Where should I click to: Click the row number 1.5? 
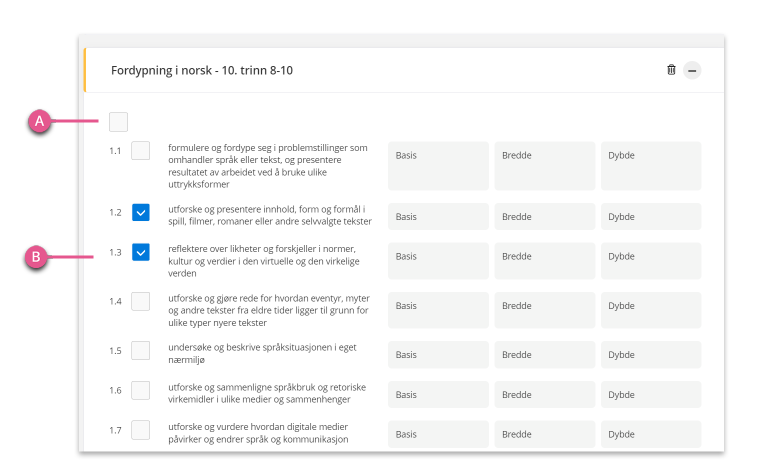pyautogui.click(x=115, y=351)
